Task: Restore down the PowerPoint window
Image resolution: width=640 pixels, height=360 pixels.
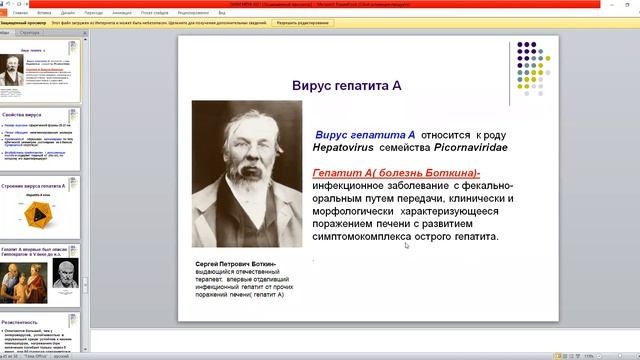Action: point(627,4)
